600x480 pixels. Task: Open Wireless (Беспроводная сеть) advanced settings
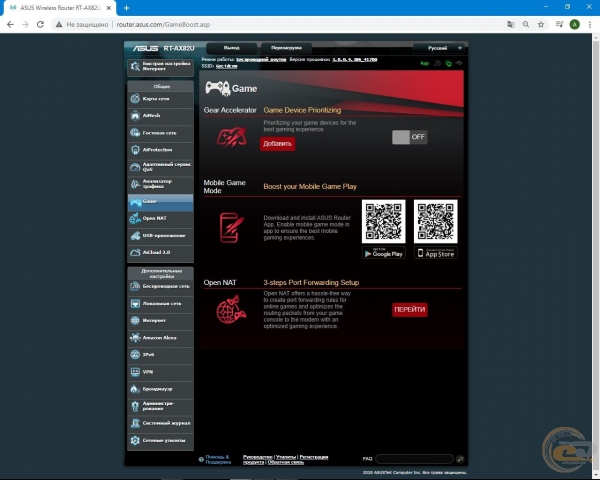tap(160, 287)
